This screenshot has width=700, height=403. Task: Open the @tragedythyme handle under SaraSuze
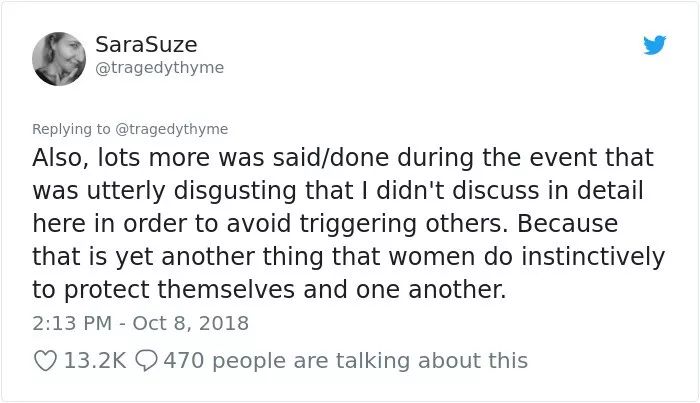tap(159, 67)
